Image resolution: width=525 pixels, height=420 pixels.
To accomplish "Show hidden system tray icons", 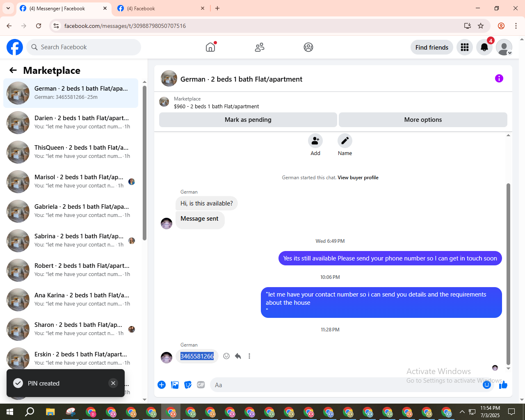I will pos(462,412).
